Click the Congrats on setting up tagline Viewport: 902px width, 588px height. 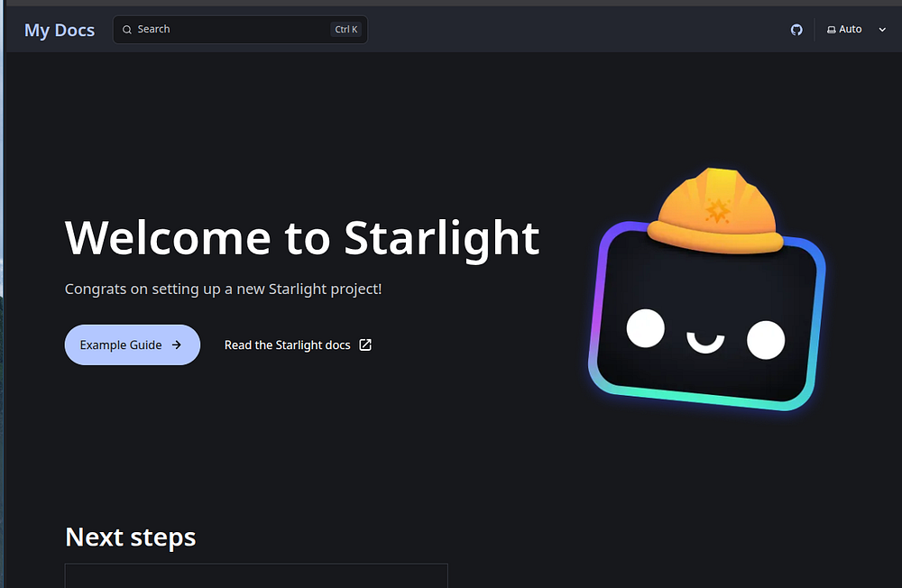(x=223, y=289)
